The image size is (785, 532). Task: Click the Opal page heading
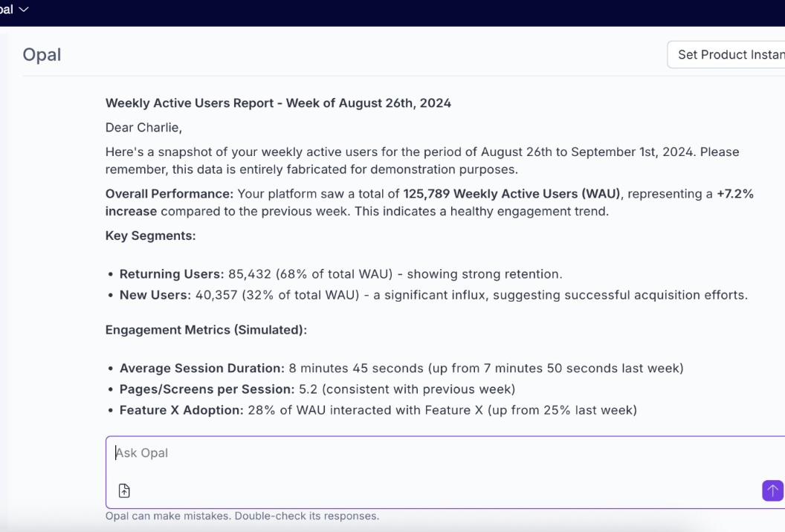tap(42, 54)
